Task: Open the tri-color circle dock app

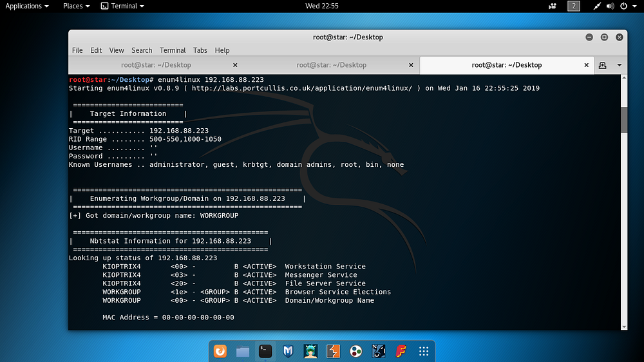Action: [x=355, y=351]
